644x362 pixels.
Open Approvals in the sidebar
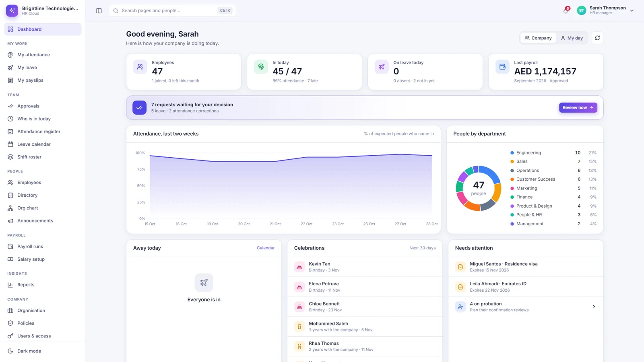point(43,106)
